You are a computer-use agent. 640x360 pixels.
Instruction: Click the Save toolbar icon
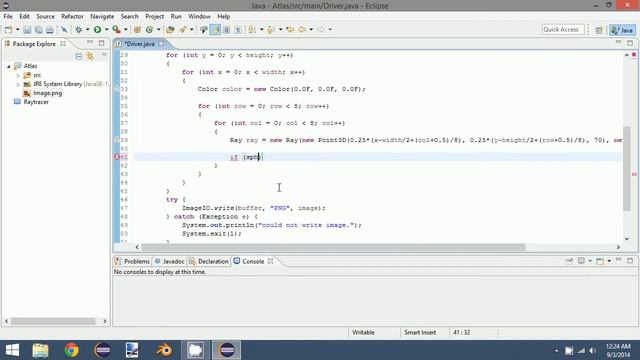[x=27, y=29]
